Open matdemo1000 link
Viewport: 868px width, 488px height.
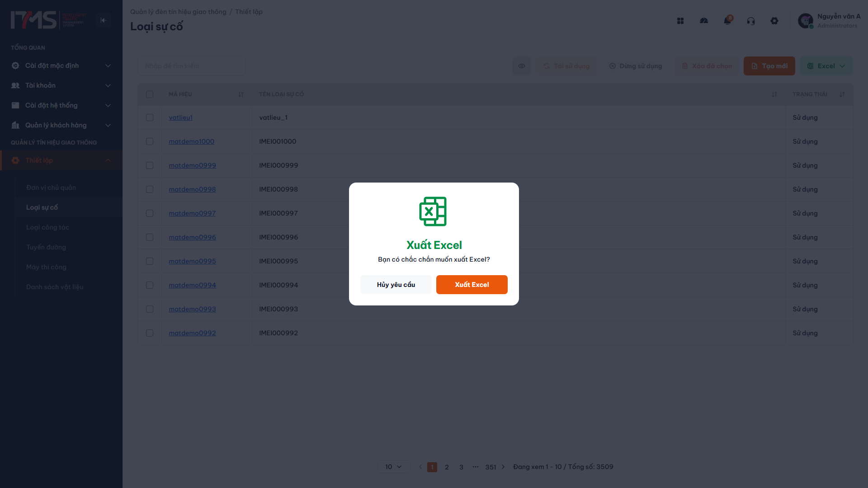[191, 141]
